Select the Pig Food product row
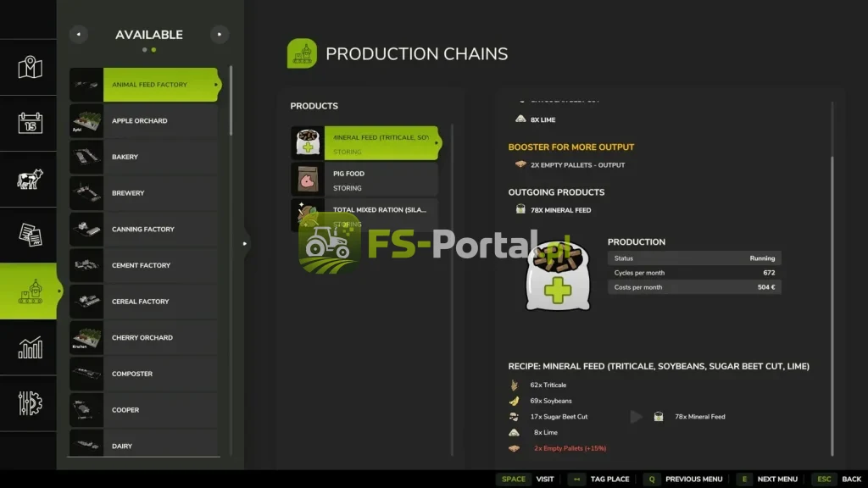 pyautogui.click(x=364, y=180)
